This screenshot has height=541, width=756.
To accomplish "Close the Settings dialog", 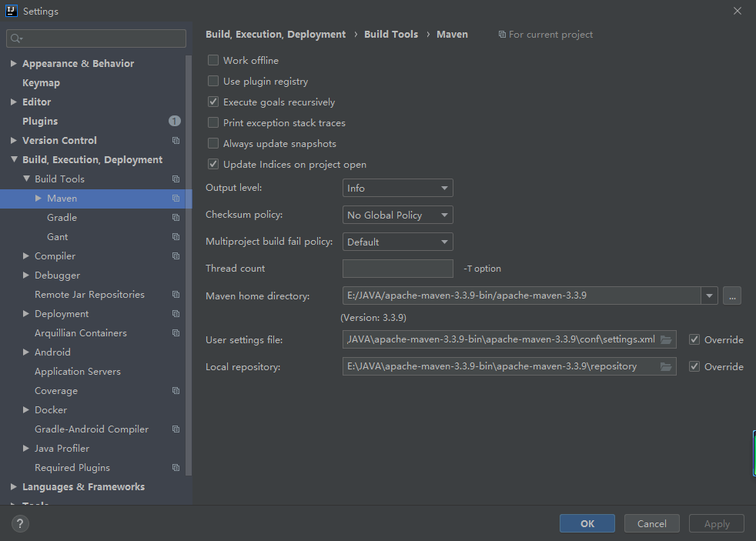I will pos(738,11).
